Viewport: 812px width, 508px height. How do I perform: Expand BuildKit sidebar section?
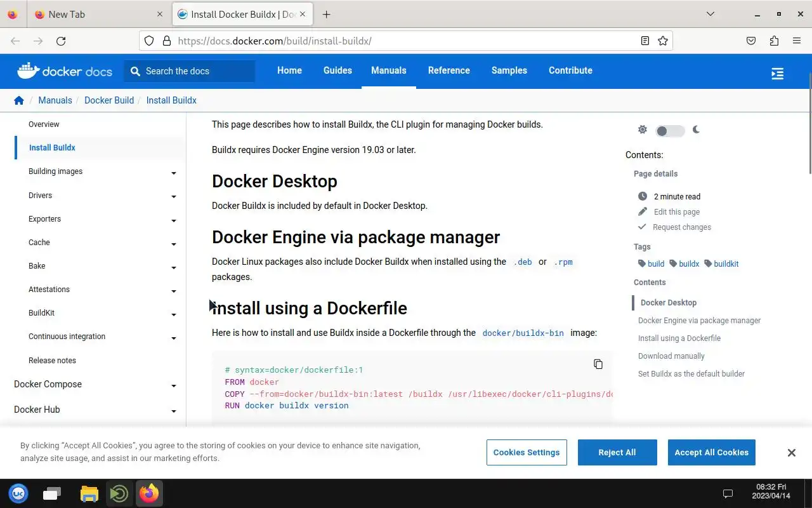(173, 314)
